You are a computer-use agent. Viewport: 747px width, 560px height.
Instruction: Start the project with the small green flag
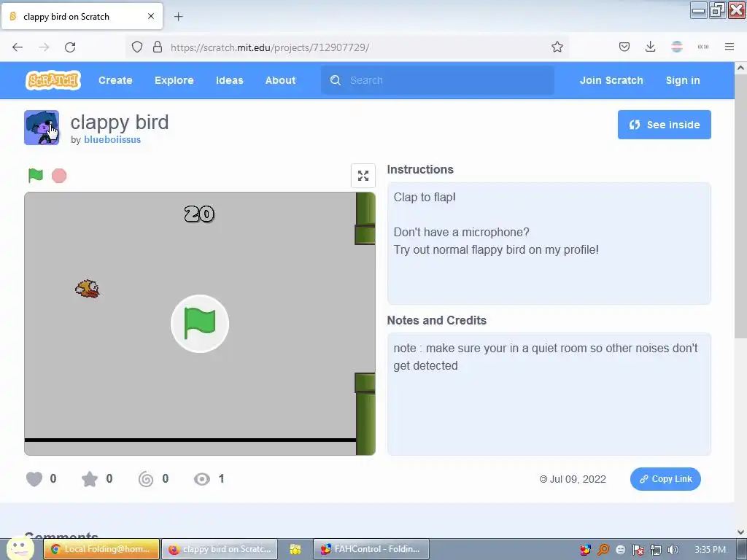point(36,175)
